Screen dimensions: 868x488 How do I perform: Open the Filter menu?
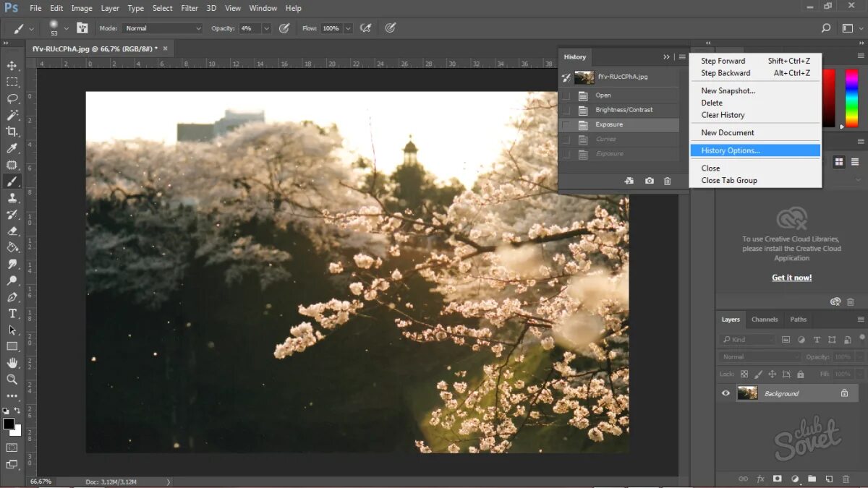click(x=190, y=8)
